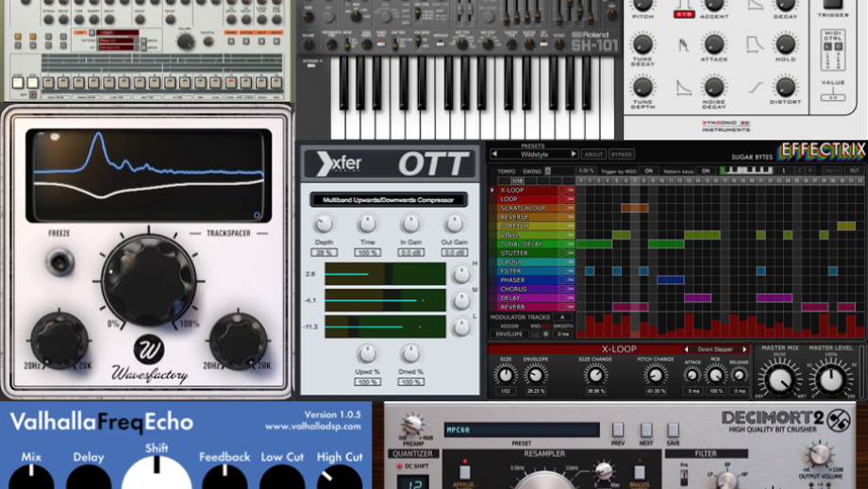Select previous X-LOOP preset before Down Slapper
868x489 pixels.
click(687, 349)
